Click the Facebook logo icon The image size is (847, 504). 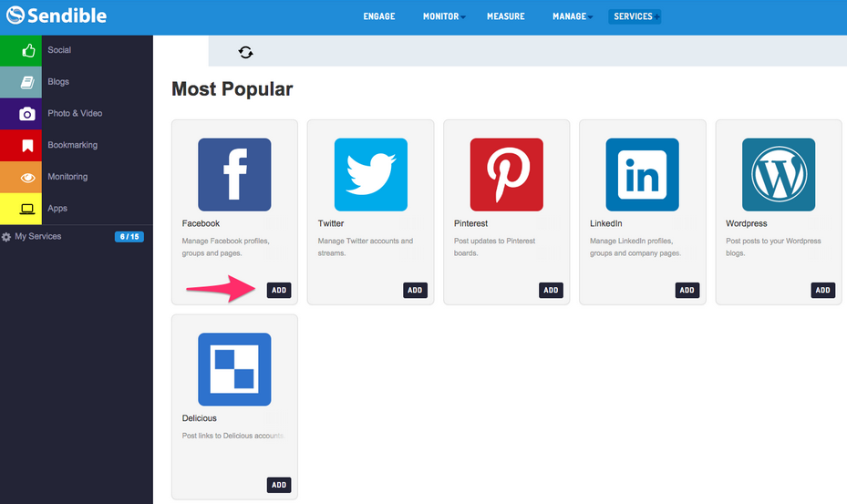234,174
